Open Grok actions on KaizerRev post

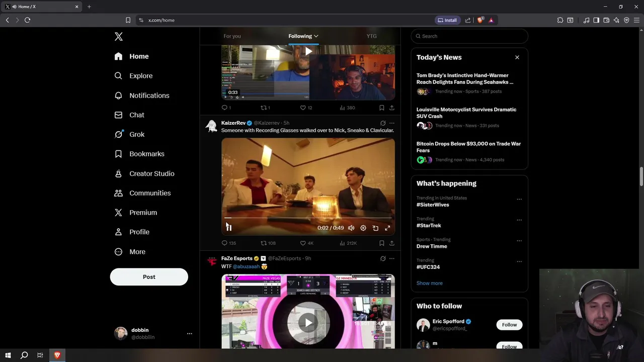(383, 123)
